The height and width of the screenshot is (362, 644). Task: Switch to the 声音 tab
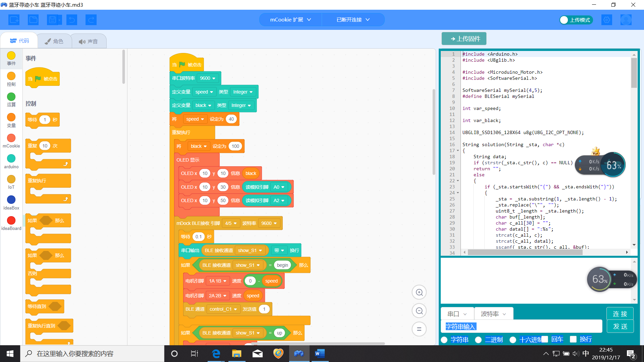(88, 42)
